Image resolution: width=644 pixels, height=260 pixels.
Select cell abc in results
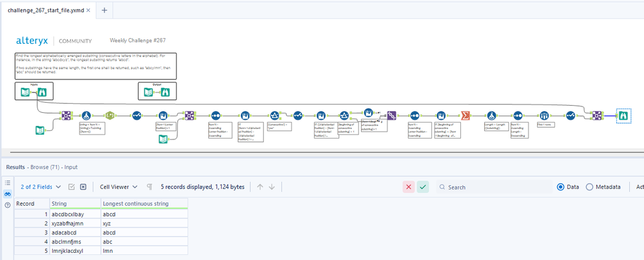pos(144,241)
